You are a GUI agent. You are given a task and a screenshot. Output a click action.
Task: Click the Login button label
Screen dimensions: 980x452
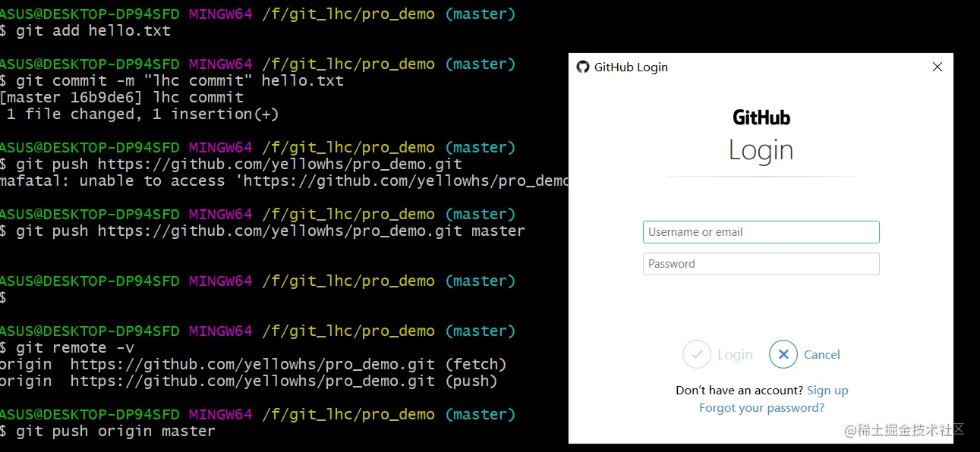click(x=735, y=355)
